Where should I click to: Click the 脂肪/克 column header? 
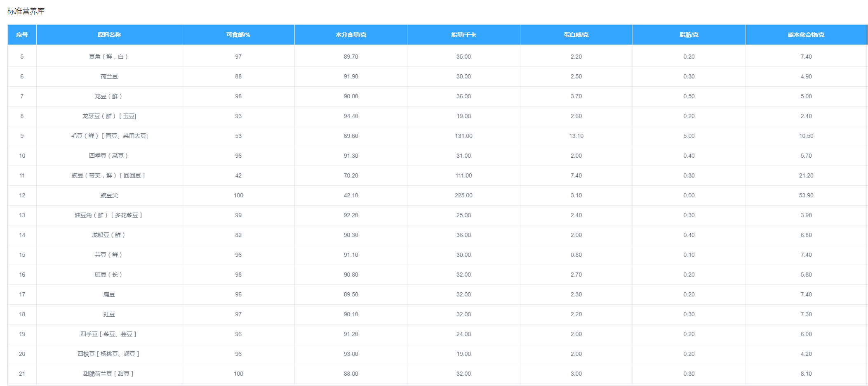click(x=689, y=35)
